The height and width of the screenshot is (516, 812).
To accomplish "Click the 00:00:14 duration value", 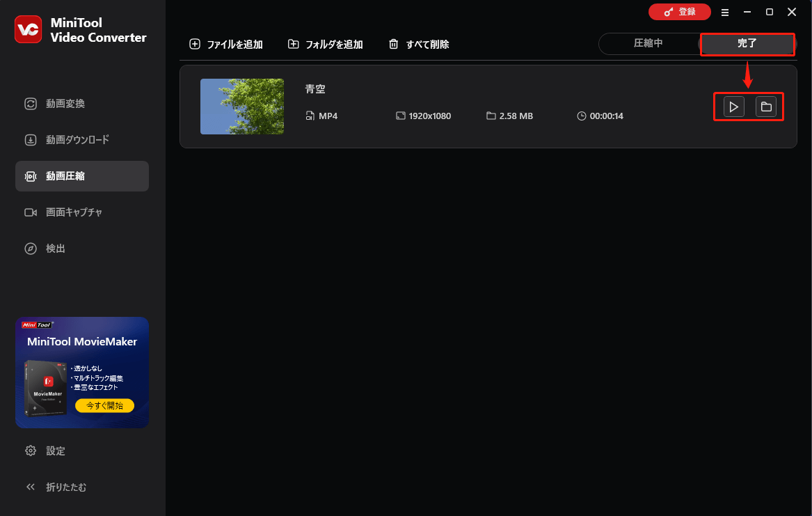I will (x=607, y=116).
